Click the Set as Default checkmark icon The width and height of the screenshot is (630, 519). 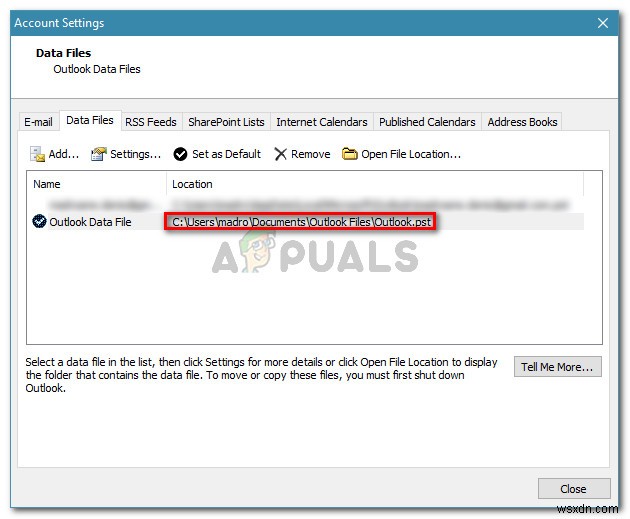coord(181,154)
